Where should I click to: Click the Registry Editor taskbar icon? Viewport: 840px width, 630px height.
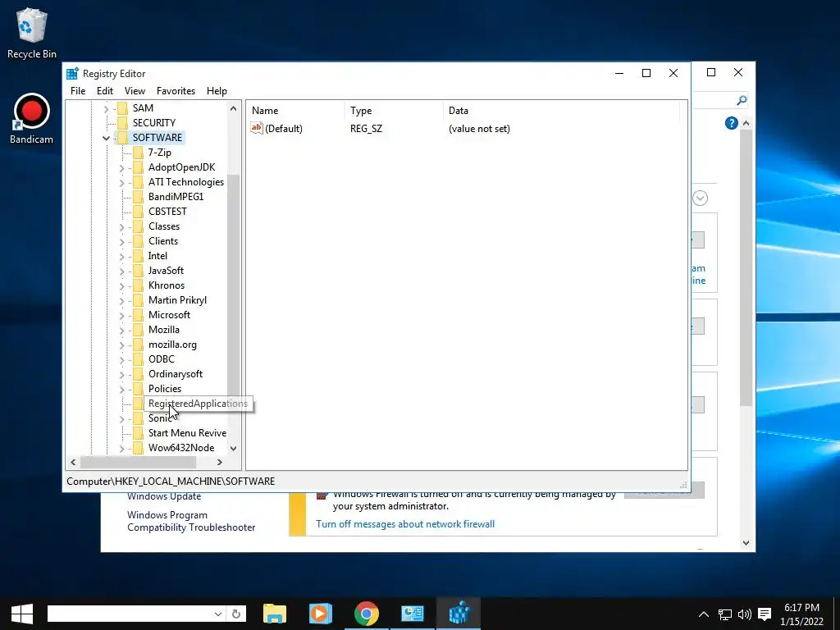click(x=459, y=613)
